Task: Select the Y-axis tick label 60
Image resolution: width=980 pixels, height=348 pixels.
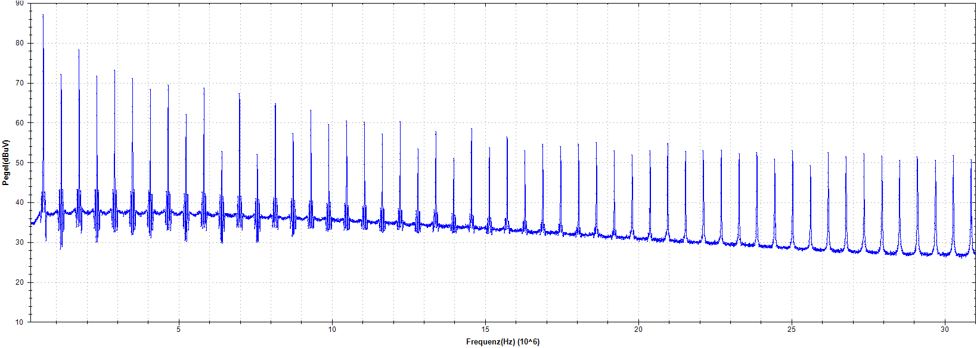Action: 20,123
